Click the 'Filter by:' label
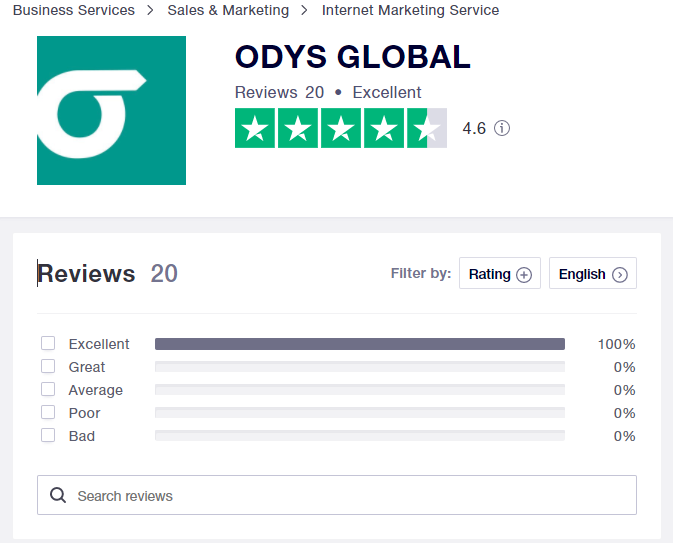The width and height of the screenshot is (673, 543). pos(421,273)
